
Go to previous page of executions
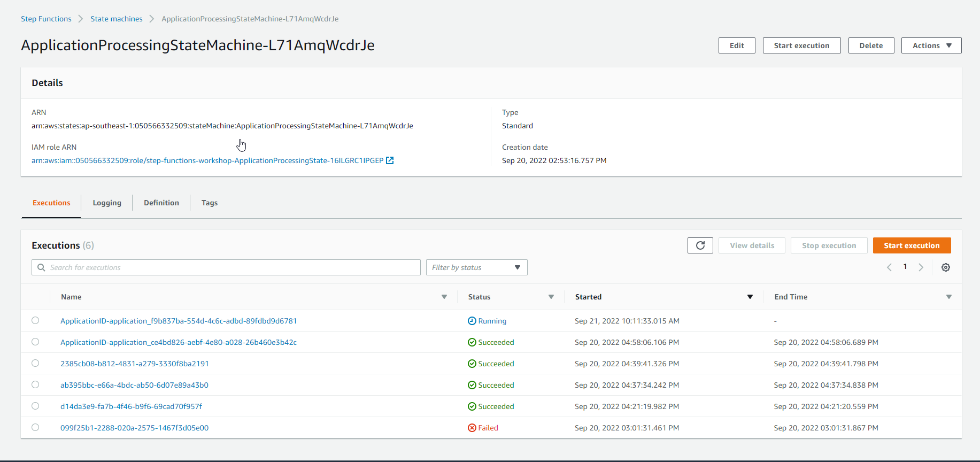tap(890, 267)
